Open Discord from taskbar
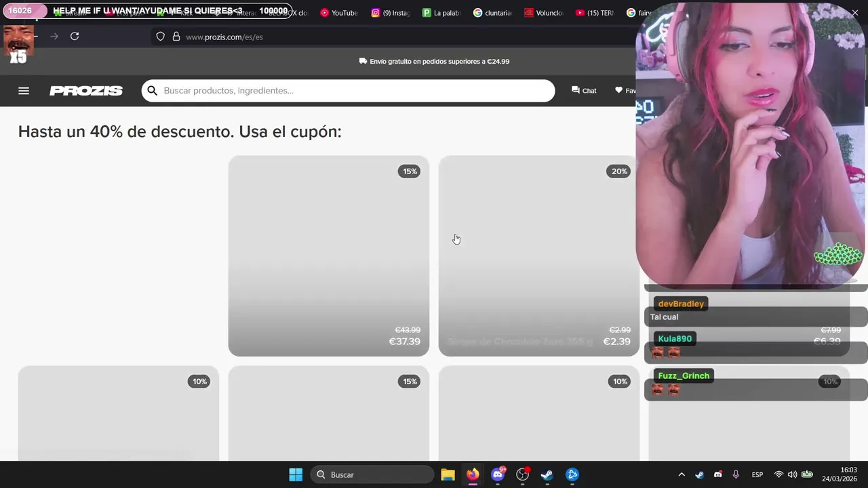 pyautogui.click(x=498, y=474)
